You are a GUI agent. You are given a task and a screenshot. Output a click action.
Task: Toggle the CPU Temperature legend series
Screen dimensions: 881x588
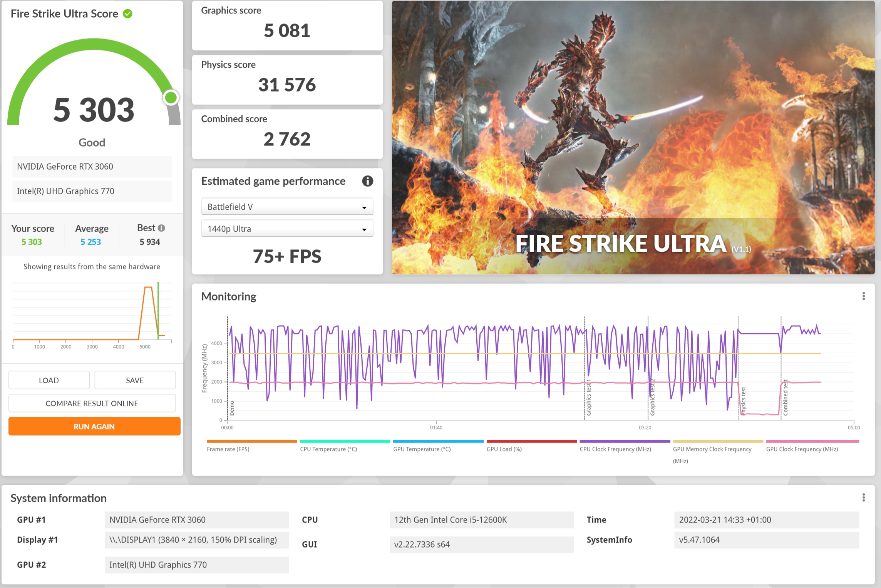click(328, 449)
